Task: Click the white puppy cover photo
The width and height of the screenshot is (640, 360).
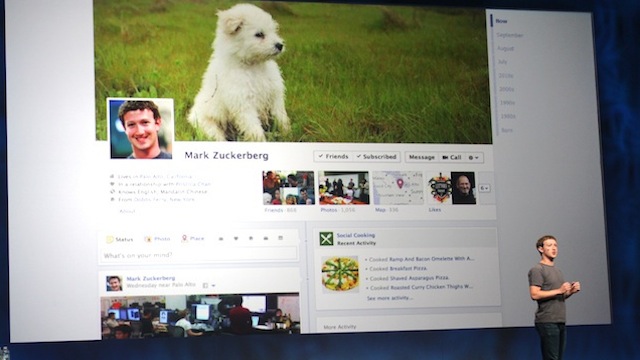Action: tap(292, 71)
